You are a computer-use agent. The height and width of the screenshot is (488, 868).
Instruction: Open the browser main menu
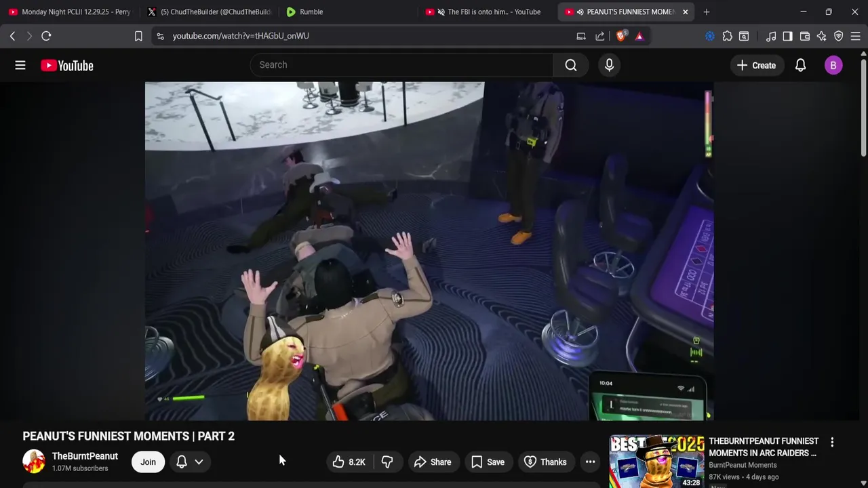click(856, 36)
